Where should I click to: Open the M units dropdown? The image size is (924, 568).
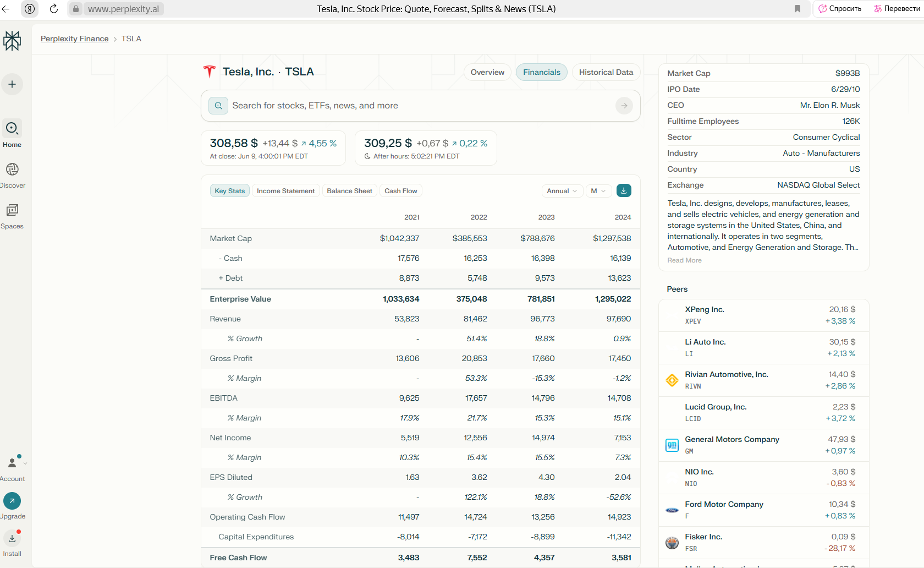(598, 191)
